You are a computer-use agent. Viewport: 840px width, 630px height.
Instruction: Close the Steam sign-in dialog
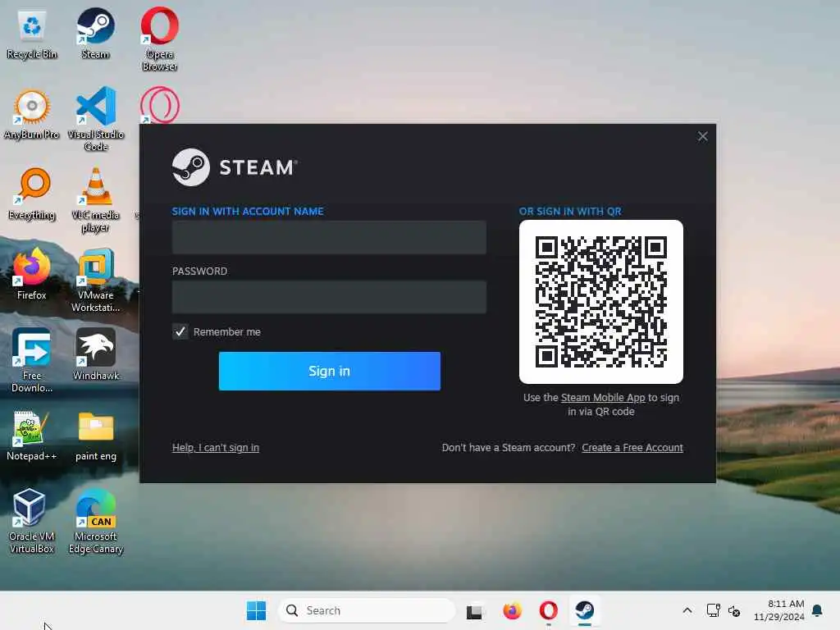702,137
